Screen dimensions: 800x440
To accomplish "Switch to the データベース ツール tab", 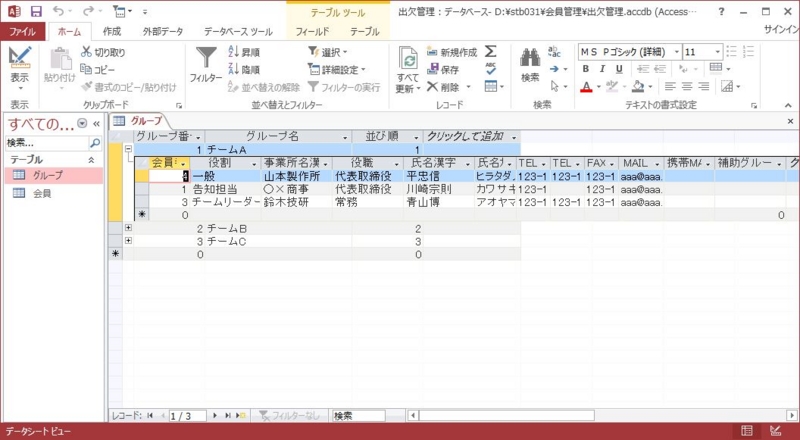I will (x=238, y=31).
